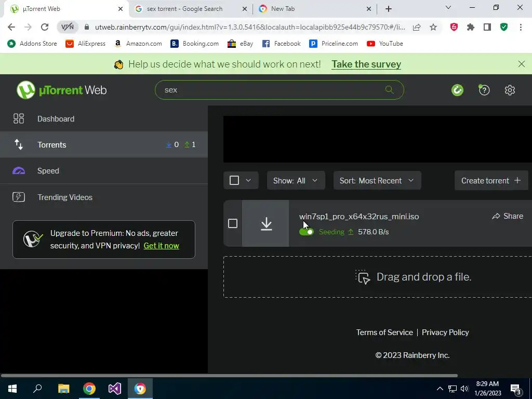Image resolution: width=532 pixels, height=399 pixels.
Task: Open the notification center icon
Action: point(516,389)
